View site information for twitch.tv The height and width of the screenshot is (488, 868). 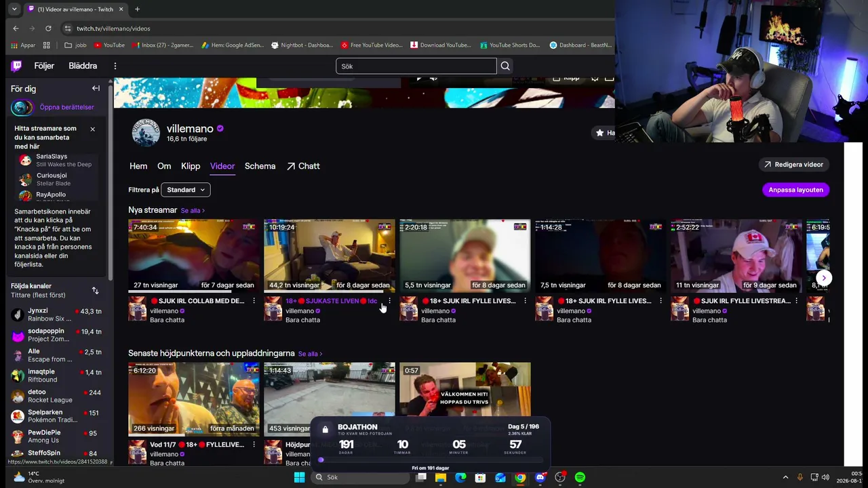point(67,28)
